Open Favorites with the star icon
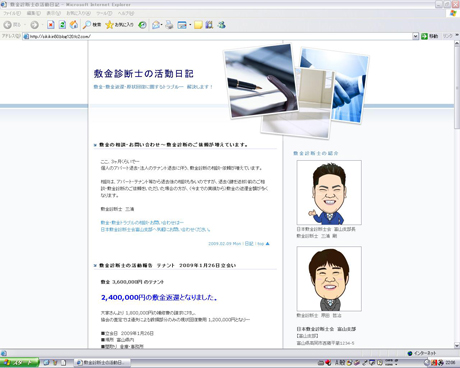Screen dimensions: 460x368 coord(109,25)
